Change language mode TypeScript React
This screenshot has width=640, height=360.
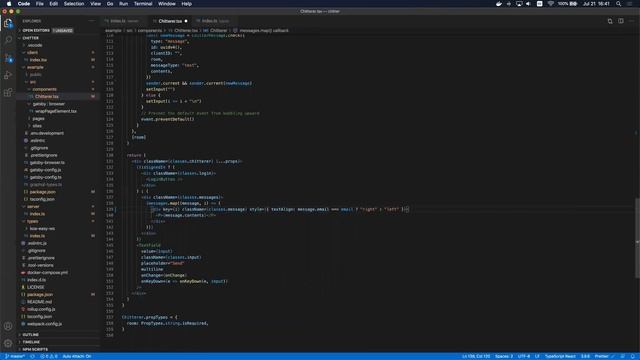pos(560,356)
